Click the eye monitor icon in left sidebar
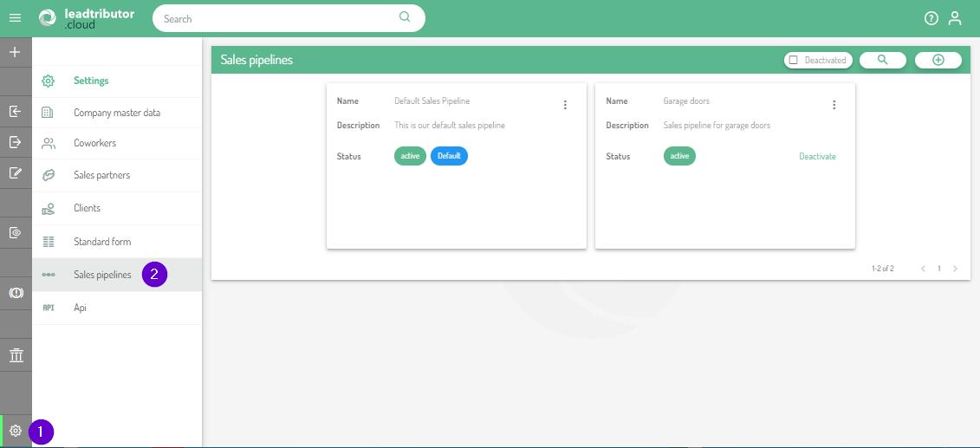This screenshot has height=448, width=980. click(16, 232)
